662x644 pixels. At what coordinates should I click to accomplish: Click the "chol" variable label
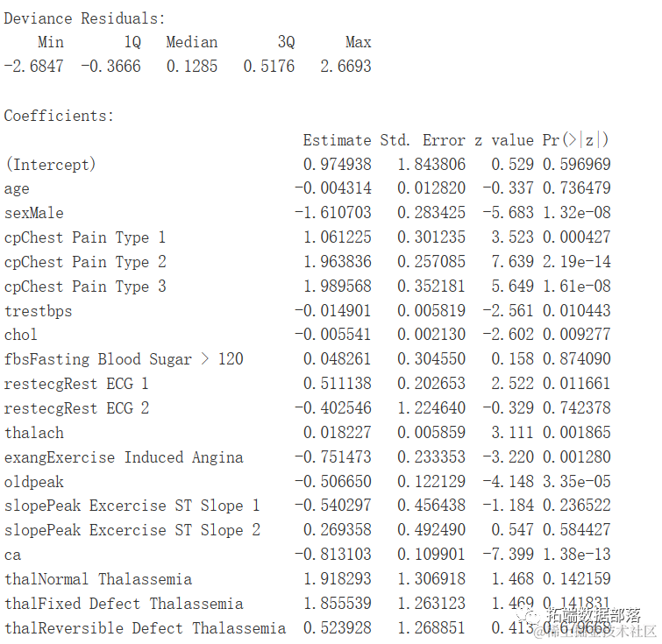tap(21, 336)
